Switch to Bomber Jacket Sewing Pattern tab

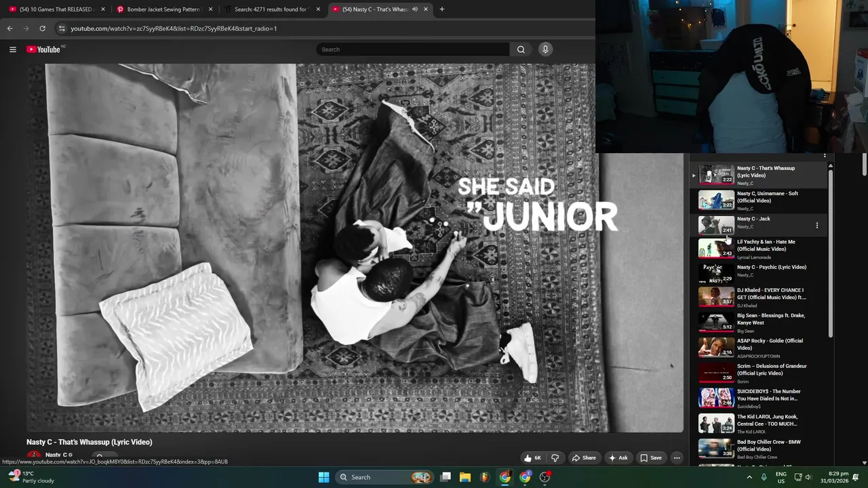165,9
